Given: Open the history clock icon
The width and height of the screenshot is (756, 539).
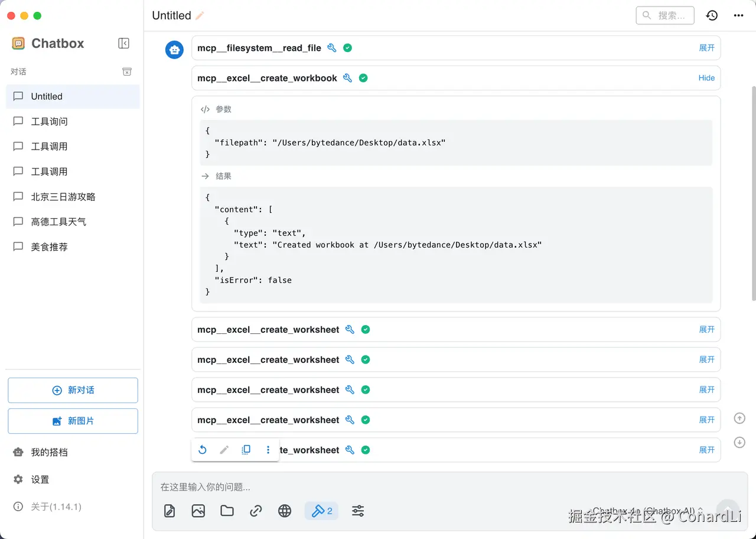Looking at the screenshot, I should point(712,15).
